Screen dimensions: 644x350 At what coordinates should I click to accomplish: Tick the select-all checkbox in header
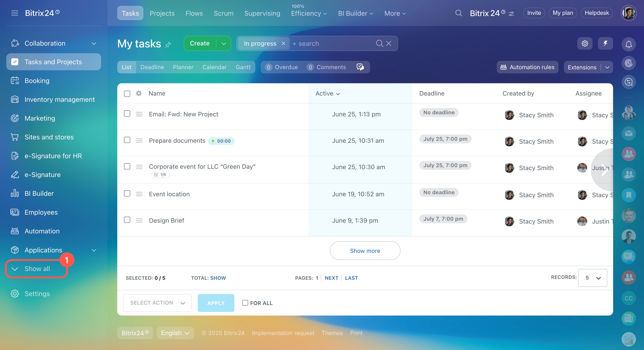[x=127, y=94]
